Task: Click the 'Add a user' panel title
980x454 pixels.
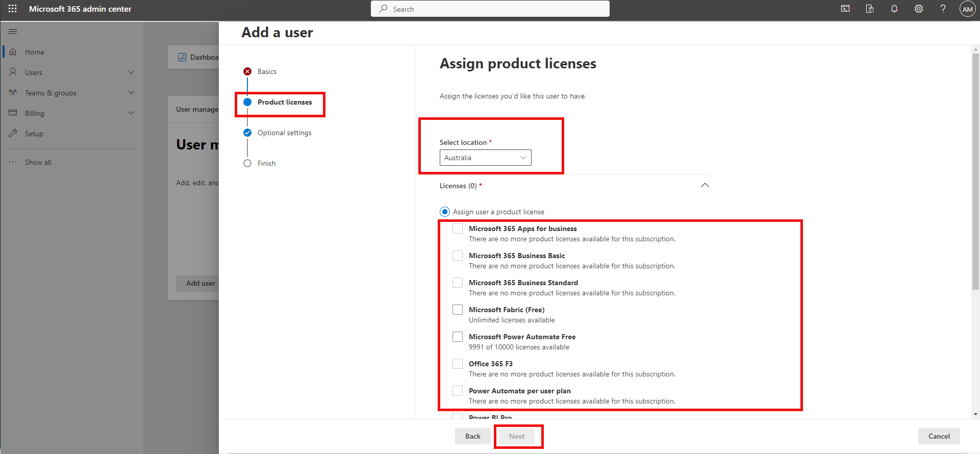Action: [x=277, y=32]
